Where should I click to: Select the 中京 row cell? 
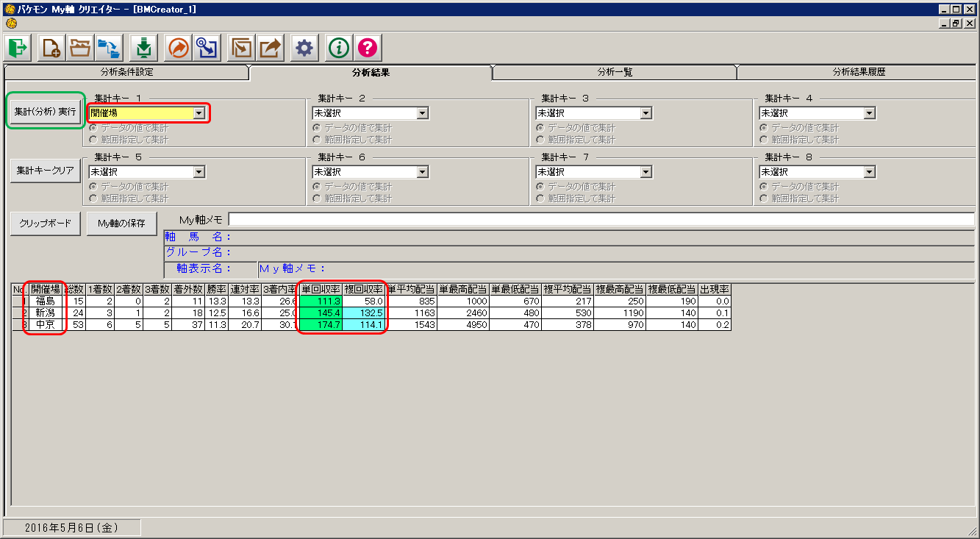[46, 324]
